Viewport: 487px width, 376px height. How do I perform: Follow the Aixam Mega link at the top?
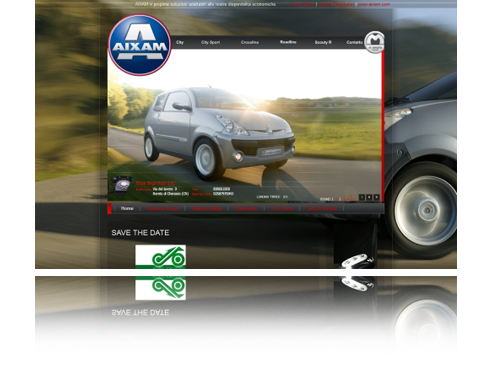point(302,4)
